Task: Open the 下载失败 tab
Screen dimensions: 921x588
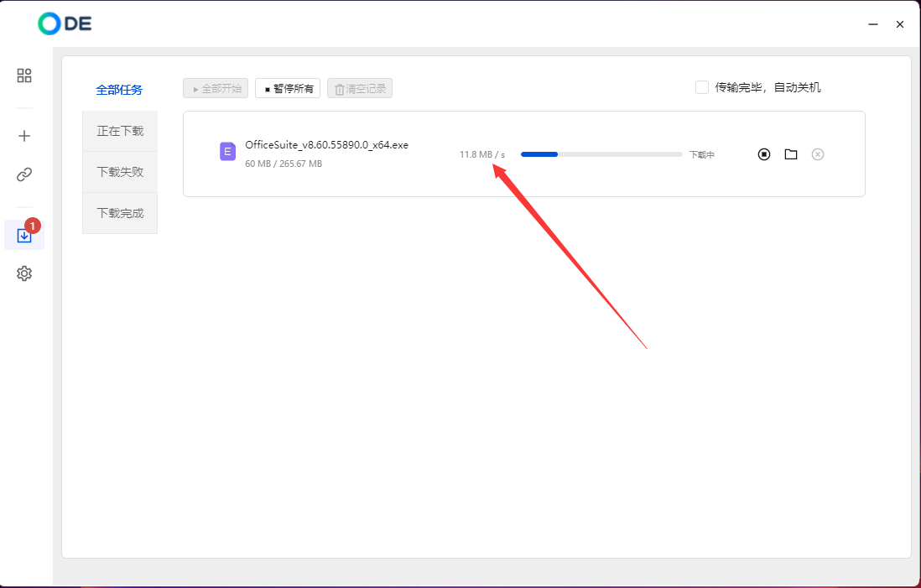Action: (x=120, y=172)
